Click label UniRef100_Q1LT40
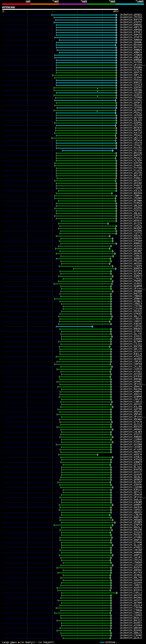 click(131, 334)
